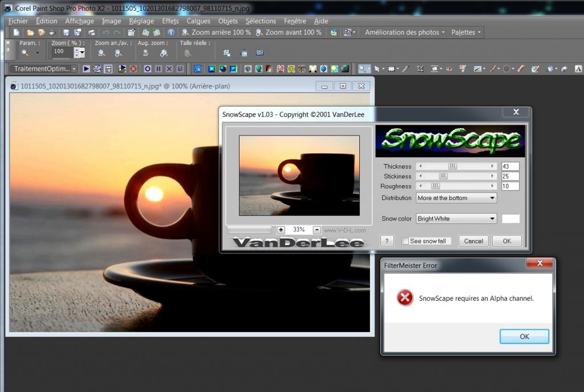584x392 pixels.
Task: Select the Makeover tool
Action: click(463, 69)
